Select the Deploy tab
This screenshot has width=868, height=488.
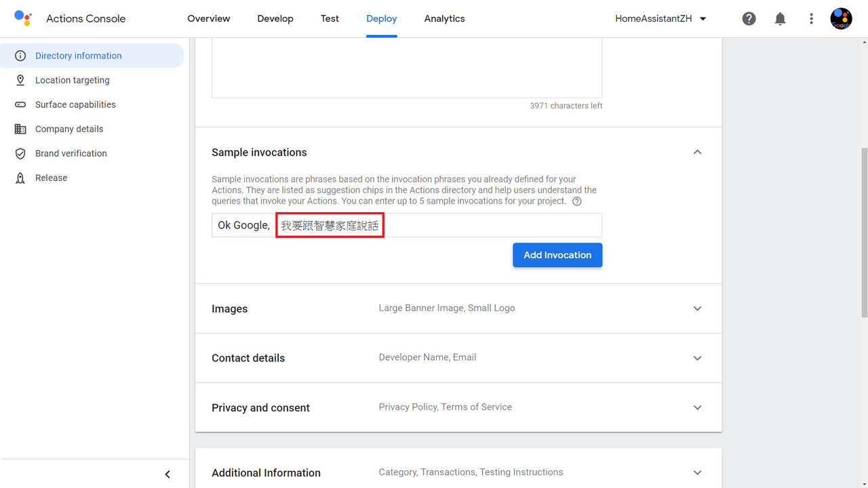click(x=382, y=19)
